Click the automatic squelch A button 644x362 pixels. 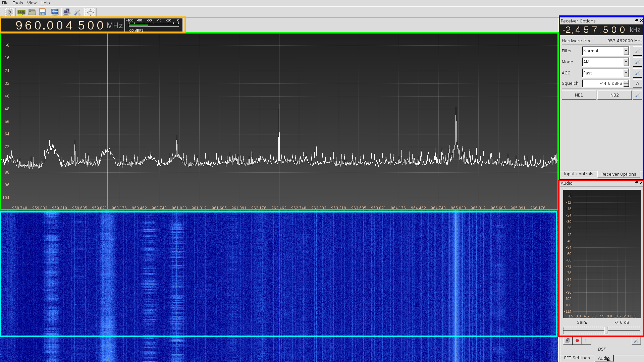637,83
